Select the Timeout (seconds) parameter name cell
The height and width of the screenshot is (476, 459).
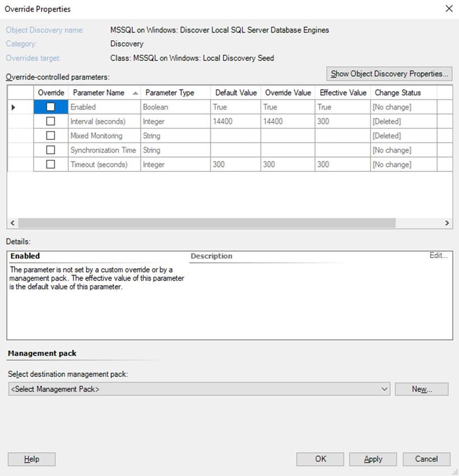pos(104,164)
